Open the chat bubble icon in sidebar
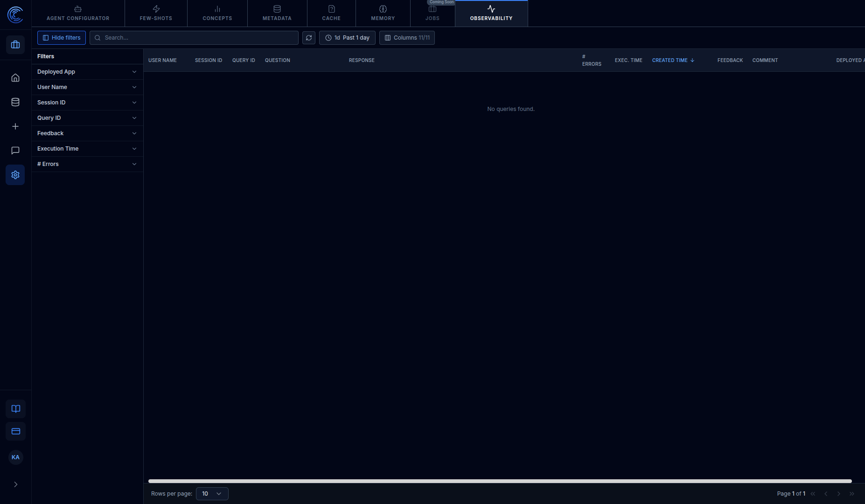Image resolution: width=865 pixels, height=504 pixels. pyautogui.click(x=15, y=151)
